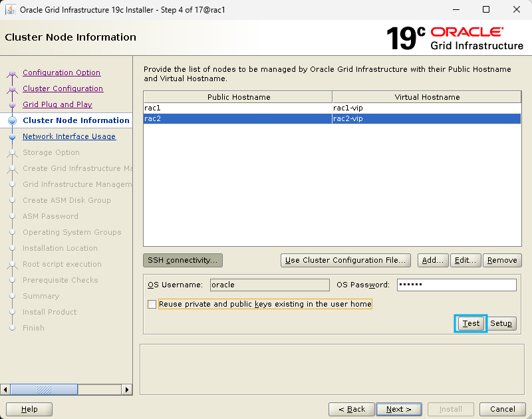Viewport: 532px width, 419px height.
Task: Select the Cluster Node Information step
Action: point(76,120)
